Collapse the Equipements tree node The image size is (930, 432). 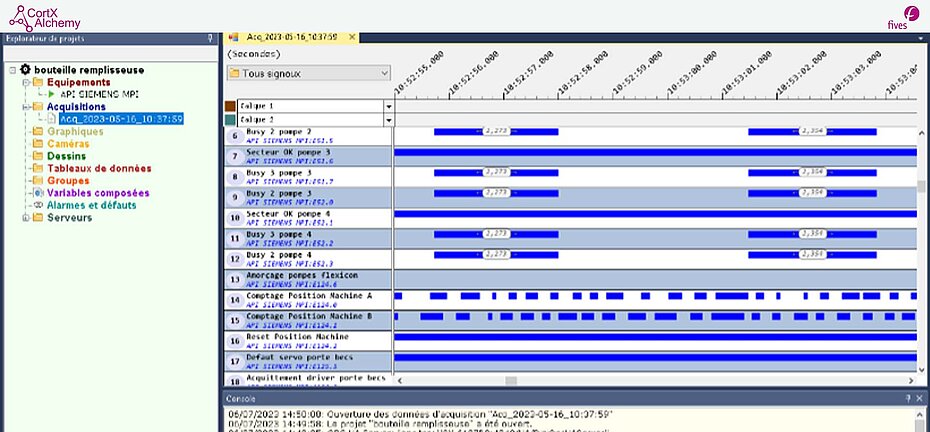click(25, 82)
